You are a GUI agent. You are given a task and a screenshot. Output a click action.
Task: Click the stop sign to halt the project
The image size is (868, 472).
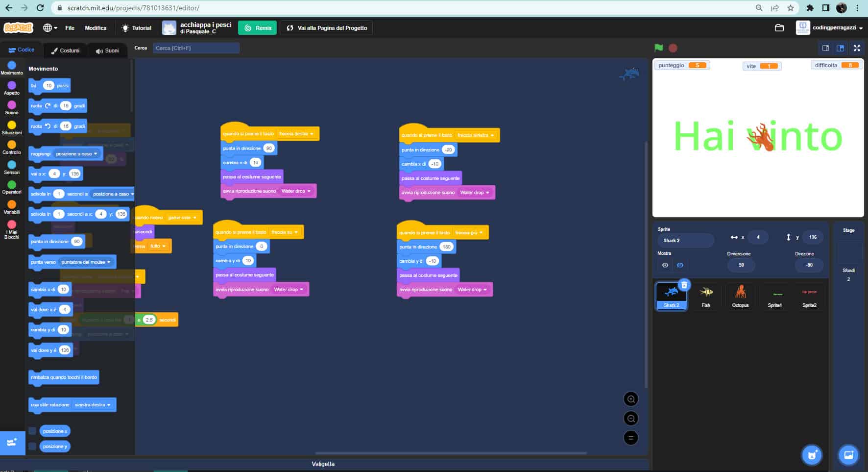tap(673, 48)
